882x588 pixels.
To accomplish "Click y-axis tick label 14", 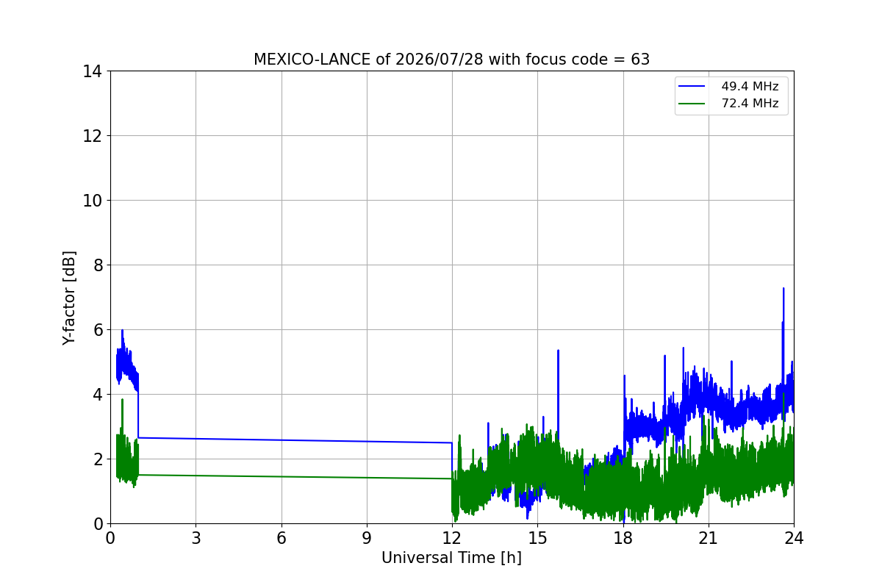I will [x=93, y=71].
